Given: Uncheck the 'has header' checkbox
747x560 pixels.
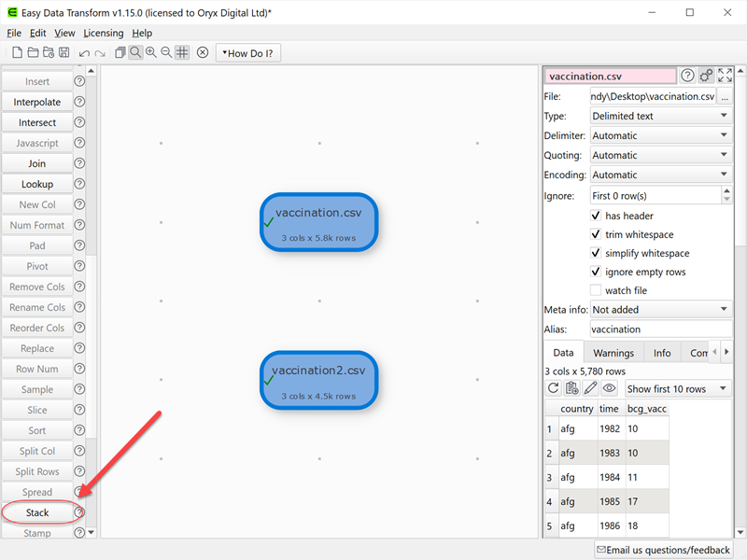Looking at the screenshot, I should coord(595,216).
